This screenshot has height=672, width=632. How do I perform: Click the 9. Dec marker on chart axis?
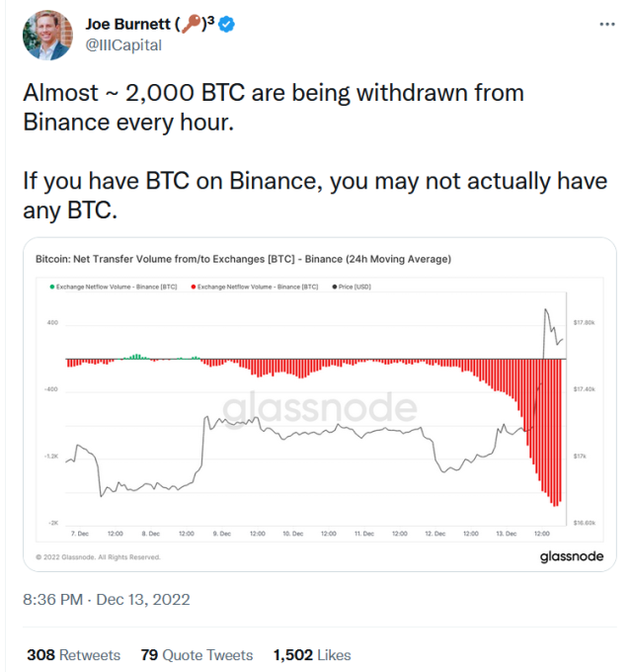click(x=222, y=534)
